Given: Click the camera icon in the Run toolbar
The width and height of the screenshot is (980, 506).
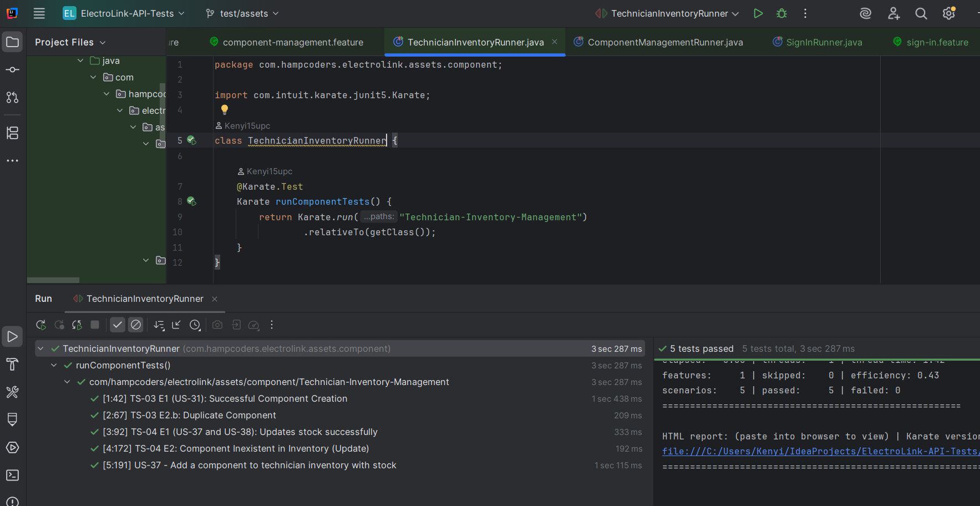Looking at the screenshot, I should point(217,325).
